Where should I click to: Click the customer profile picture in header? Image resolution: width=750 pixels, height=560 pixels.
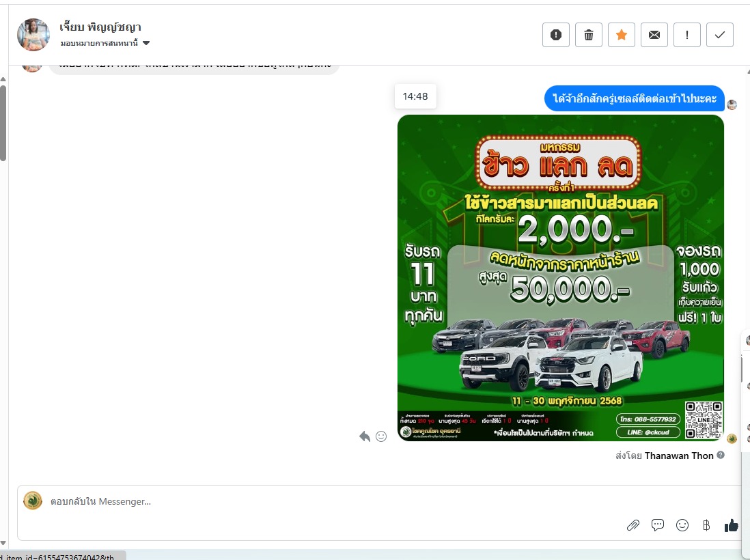33,34
